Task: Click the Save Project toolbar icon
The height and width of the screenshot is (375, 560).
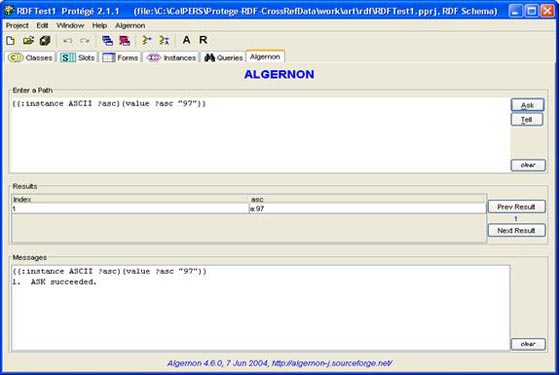Action: click(45, 40)
